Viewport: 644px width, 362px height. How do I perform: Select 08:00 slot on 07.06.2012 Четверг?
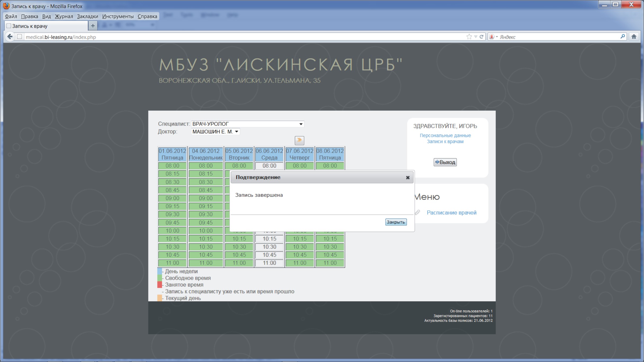click(x=300, y=166)
